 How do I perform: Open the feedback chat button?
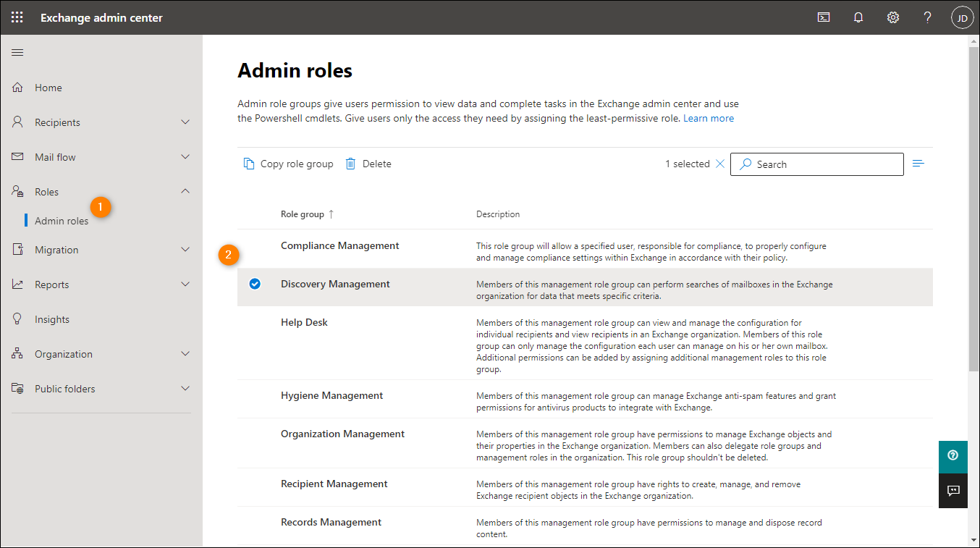(x=953, y=491)
